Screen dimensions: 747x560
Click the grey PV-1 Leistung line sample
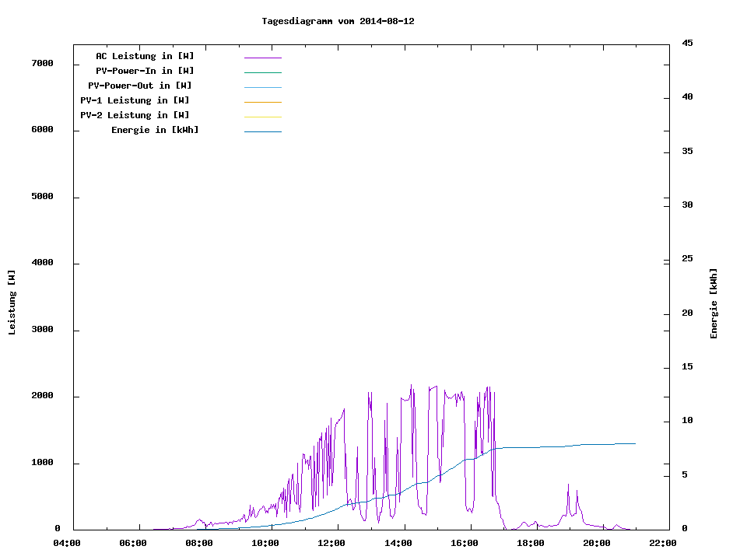pyautogui.click(x=262, y=102)
